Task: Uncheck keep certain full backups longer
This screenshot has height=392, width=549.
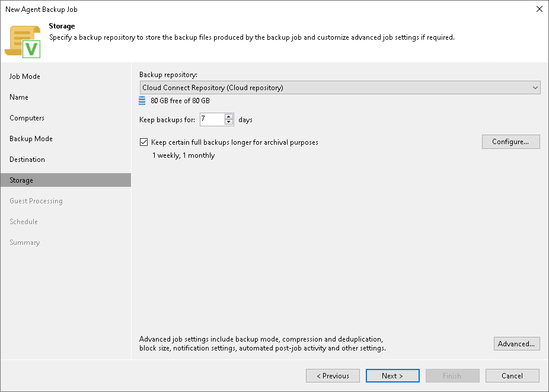Action: click(143, 142)
